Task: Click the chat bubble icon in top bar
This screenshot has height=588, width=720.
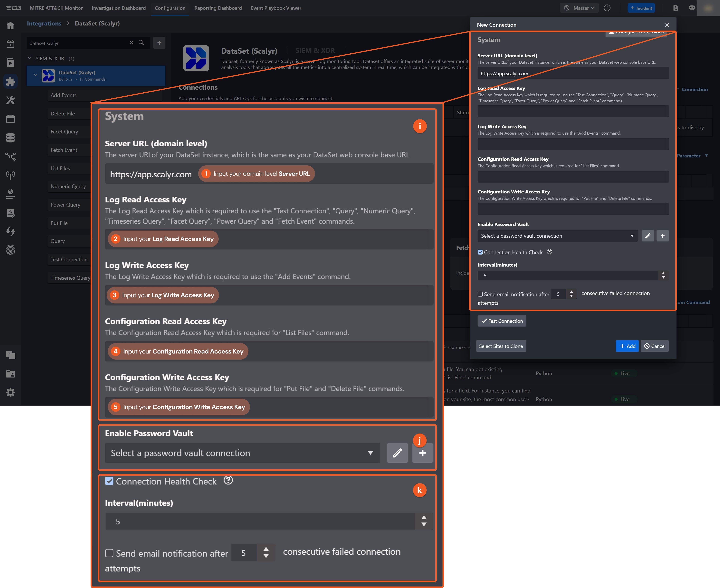Action: tap(691, 8)
